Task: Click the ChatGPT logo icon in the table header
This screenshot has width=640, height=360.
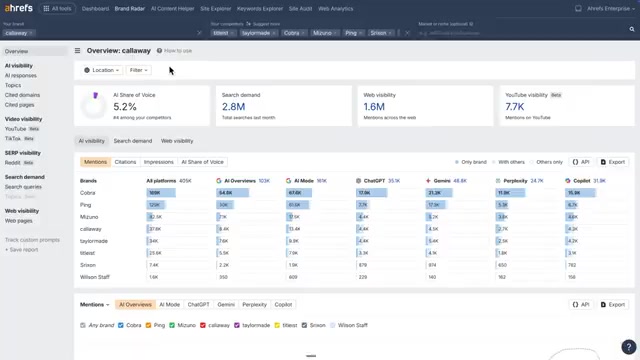Action: 358,180
